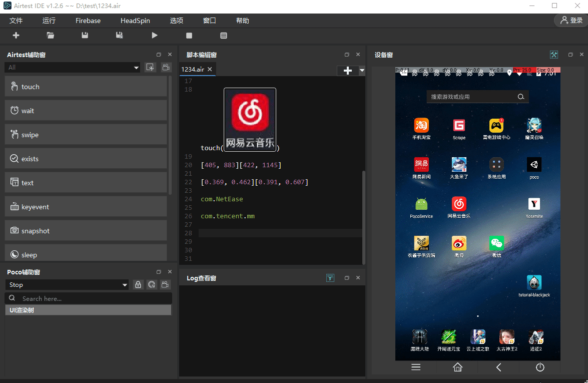Select the snapshot command
The width and height of the screenshot is (588, 383).
pos(86,231)
